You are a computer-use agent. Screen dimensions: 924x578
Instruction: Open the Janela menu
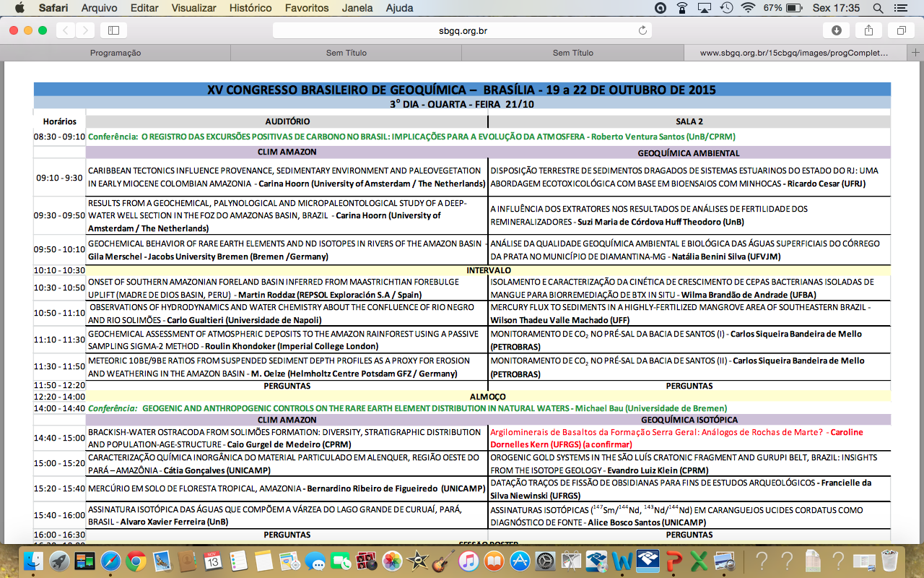(359, 8)
